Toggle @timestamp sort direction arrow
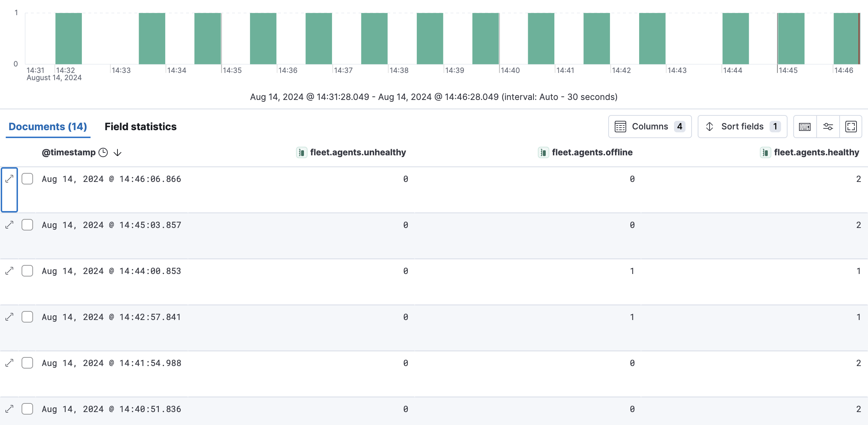868x425 pixels. (117, 152)
